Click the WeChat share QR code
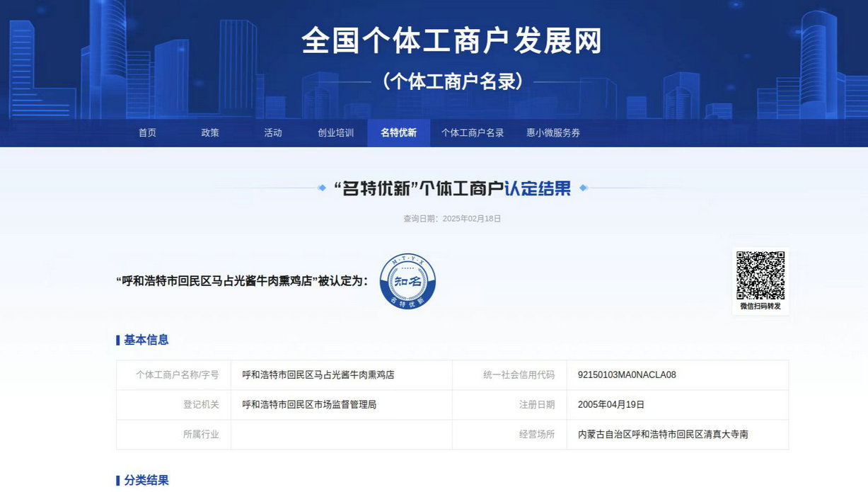 [760, 275]
